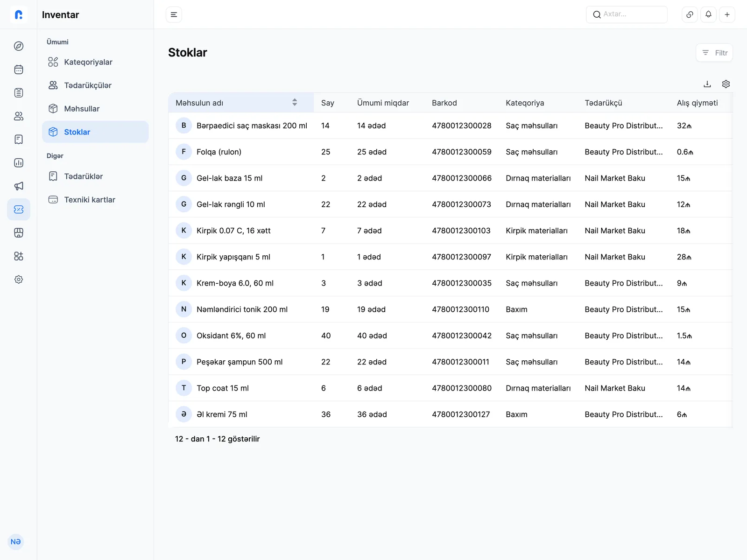Click the apps-plus icon in left rail

19,256
